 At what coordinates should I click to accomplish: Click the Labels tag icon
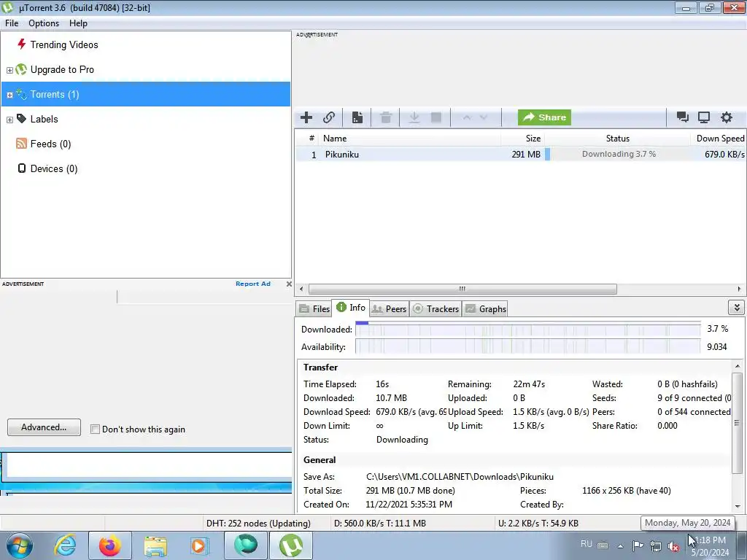(x=21, y=119)
